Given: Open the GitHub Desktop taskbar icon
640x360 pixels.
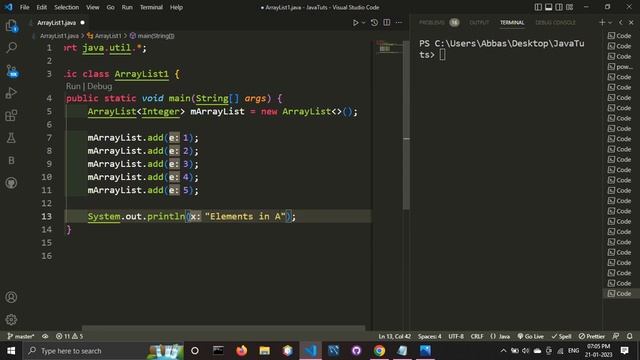Looking at the screenshot, I should click(356, 351).
